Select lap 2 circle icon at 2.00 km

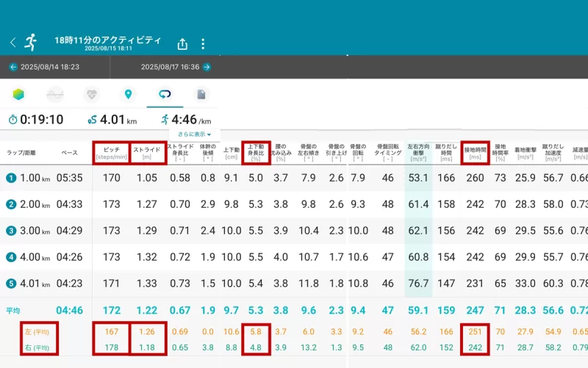coord(11,204)
